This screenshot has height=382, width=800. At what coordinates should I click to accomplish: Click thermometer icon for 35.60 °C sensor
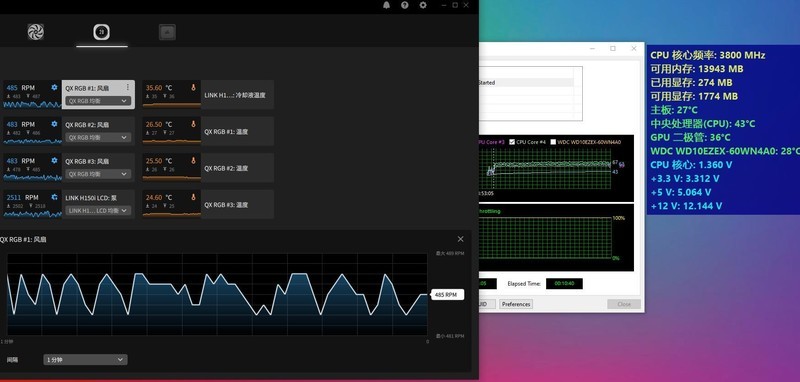[193, 87]
